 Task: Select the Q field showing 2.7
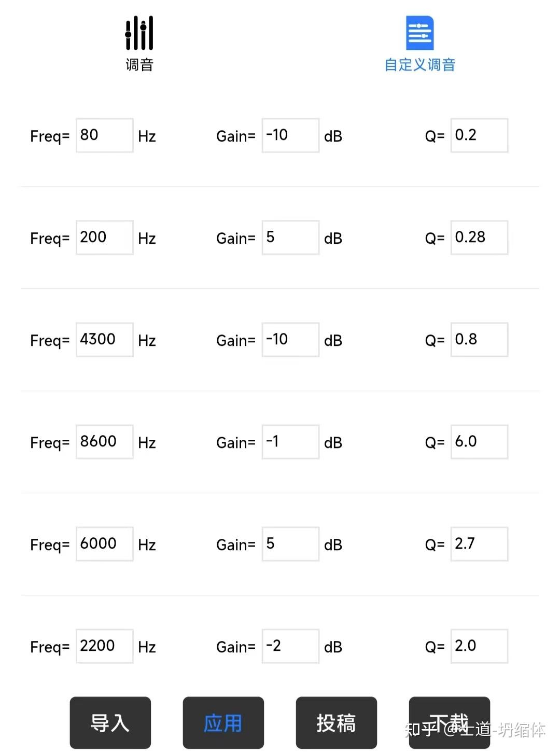tap(479, 544)
